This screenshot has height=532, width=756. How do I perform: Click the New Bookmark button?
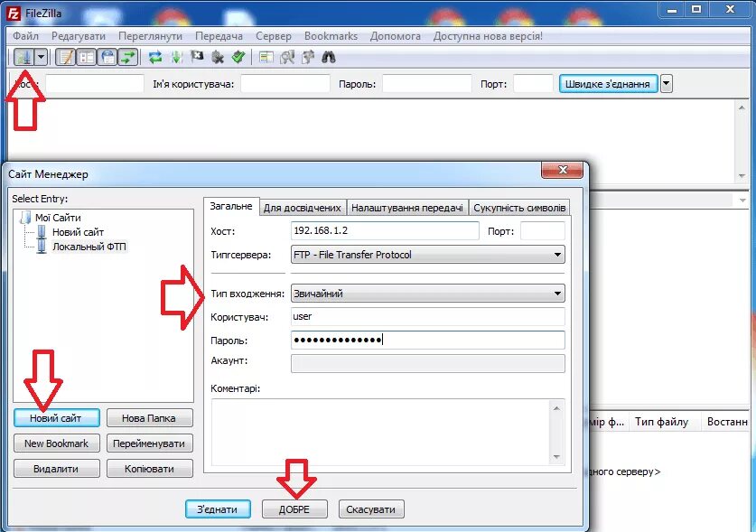click(x=56, y=443)
